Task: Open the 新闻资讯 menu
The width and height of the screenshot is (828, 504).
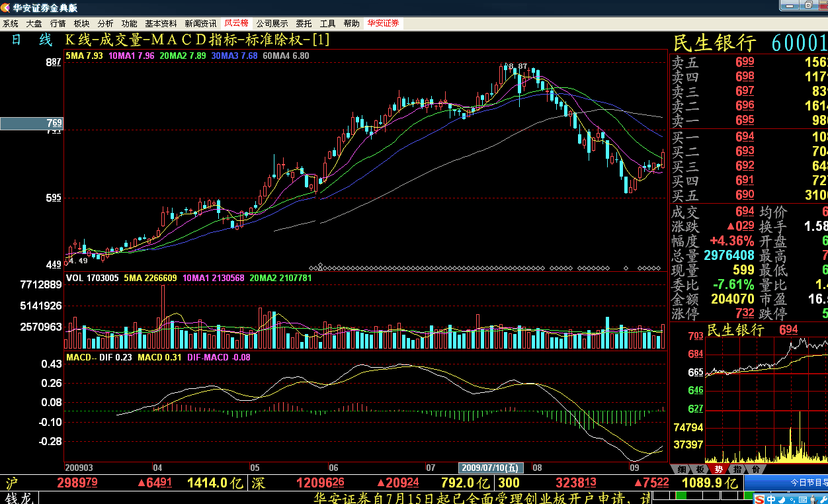Action: [201, 23]
